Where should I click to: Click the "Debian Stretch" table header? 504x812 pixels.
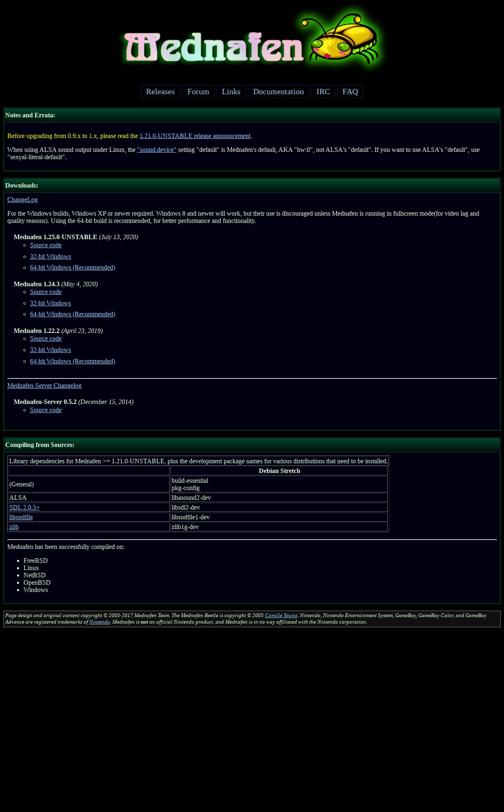click(x=280, y=471)
